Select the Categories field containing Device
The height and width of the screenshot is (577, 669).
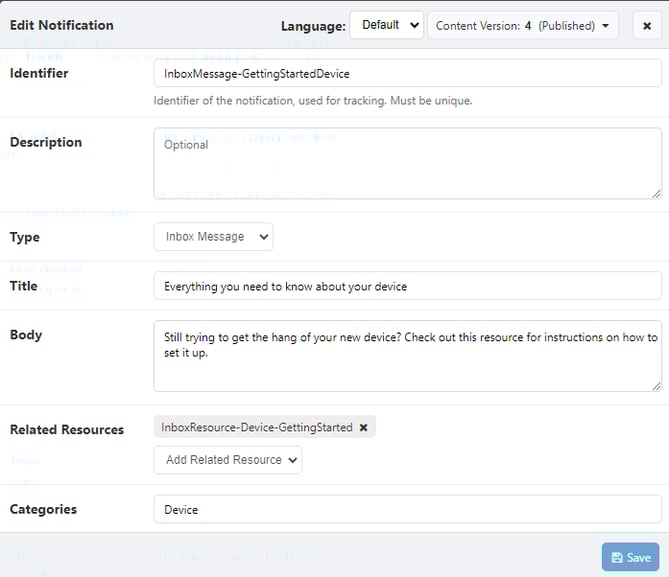(407, 510)
